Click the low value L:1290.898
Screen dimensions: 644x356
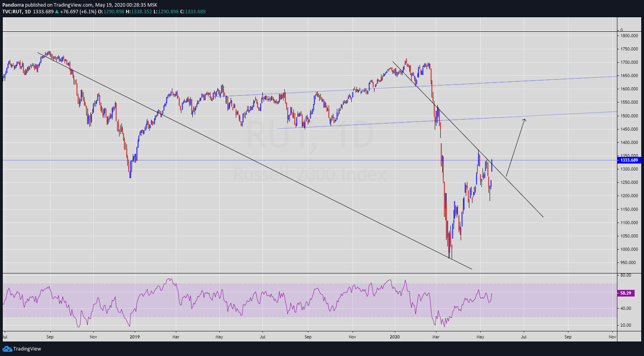(x=166, y=12)
